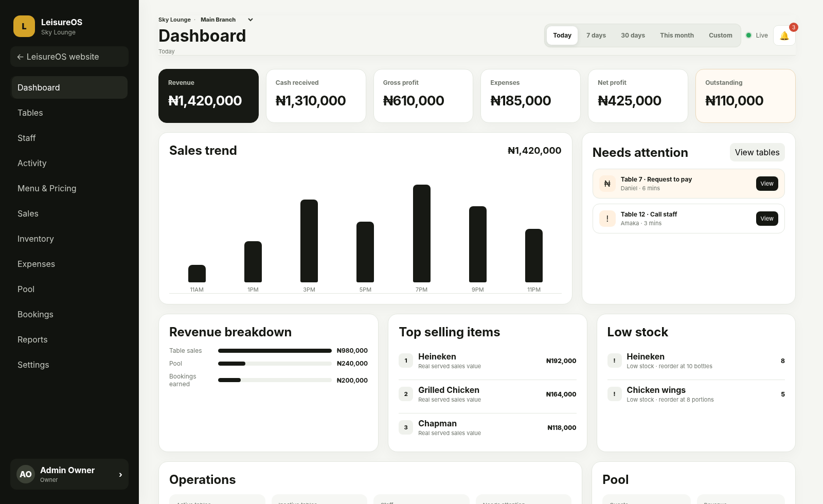Click the 7PM bar in Sales trend

pyautogui.click(x=422, y=233)
